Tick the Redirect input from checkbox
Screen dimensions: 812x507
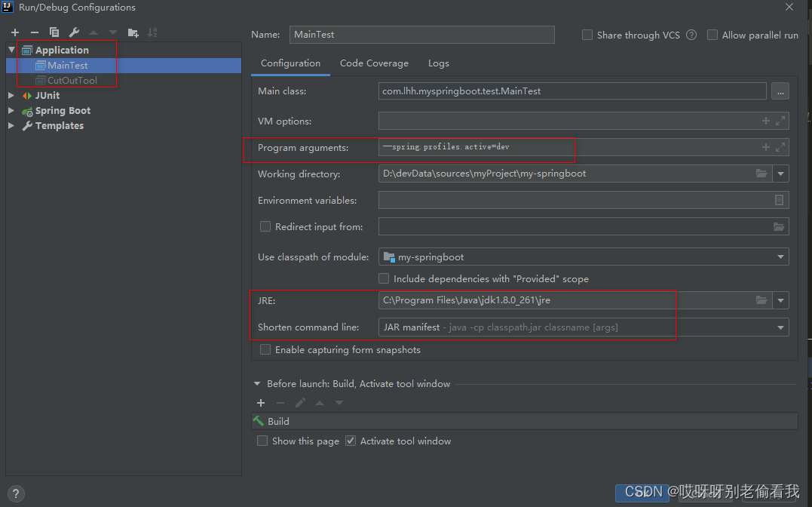[265, 226]
